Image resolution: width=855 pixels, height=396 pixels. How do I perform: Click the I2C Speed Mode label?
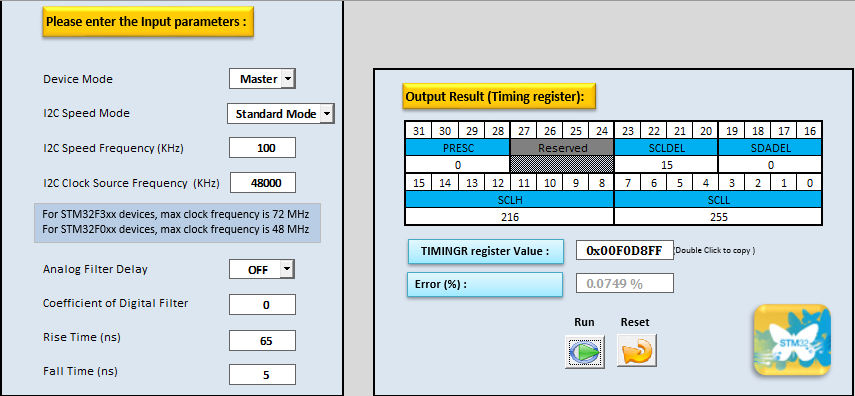(x=86, y=113)
